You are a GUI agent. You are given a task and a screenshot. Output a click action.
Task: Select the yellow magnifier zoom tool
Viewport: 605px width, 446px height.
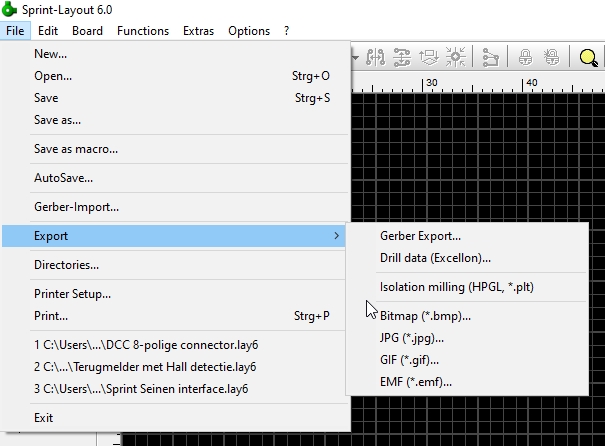589,57
